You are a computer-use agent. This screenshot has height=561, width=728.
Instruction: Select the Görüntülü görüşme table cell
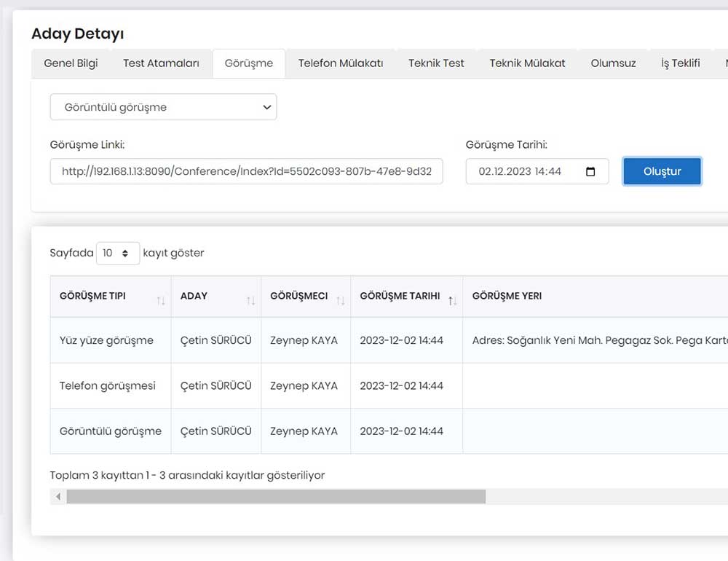pos(111,431)
